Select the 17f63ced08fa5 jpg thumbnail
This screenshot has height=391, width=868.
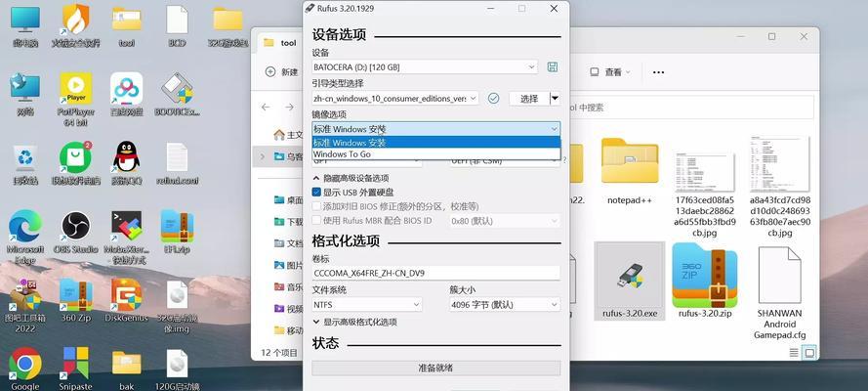(705, 194)
